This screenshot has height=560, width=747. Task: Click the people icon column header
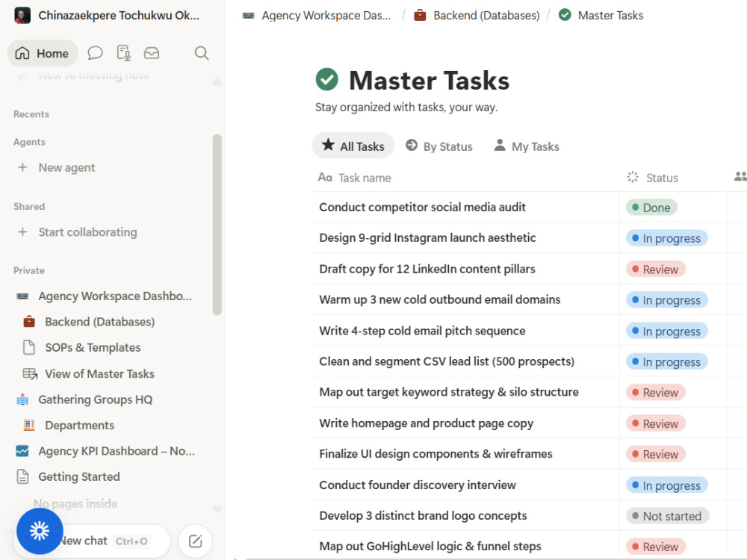pos(740,177)
